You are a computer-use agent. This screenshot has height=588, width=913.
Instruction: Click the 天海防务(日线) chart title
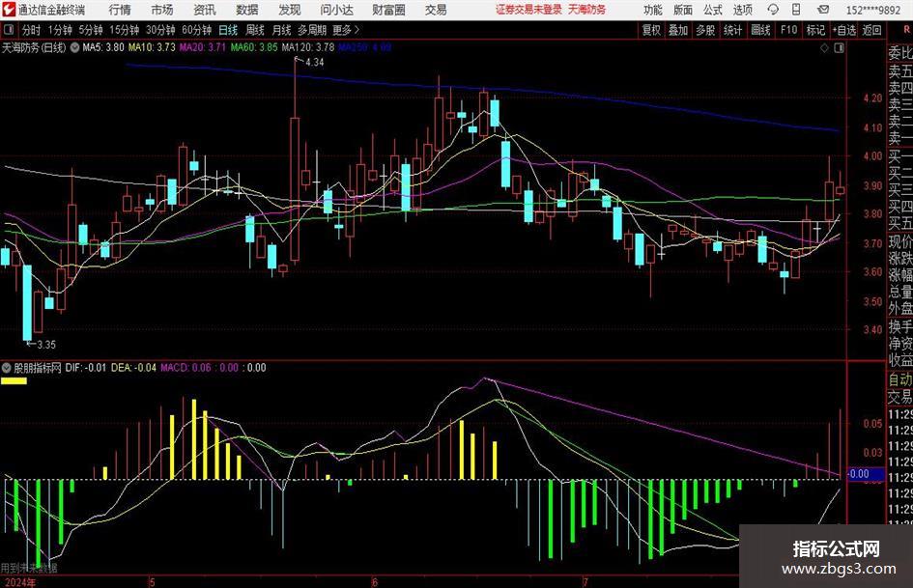pos(34,47)
